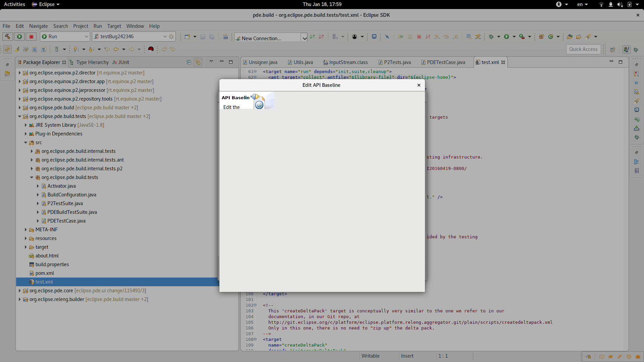Viewport: 644px width, 362px height.
Task: Switch to the JUnit tab
Action: click(121, 62)
